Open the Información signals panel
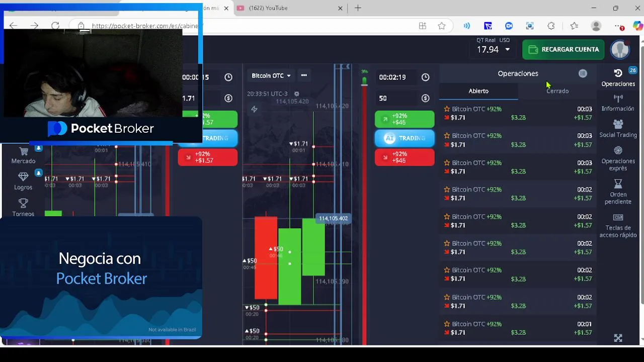This screenshot has height=362, width=644. click(x=618, y=103)
